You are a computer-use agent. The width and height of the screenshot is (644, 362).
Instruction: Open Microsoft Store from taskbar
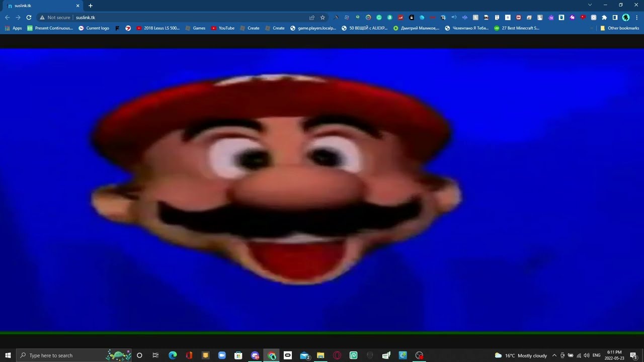(238, 355)
